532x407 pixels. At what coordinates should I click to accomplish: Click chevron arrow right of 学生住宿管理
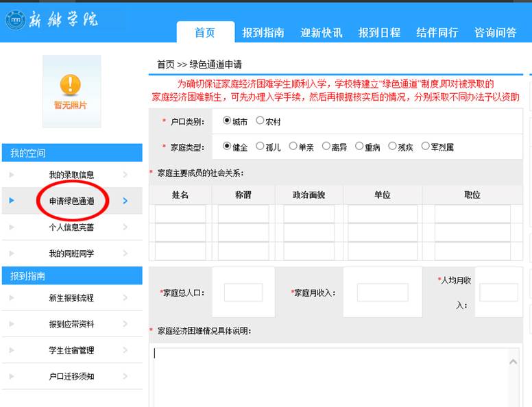[125, 349]
